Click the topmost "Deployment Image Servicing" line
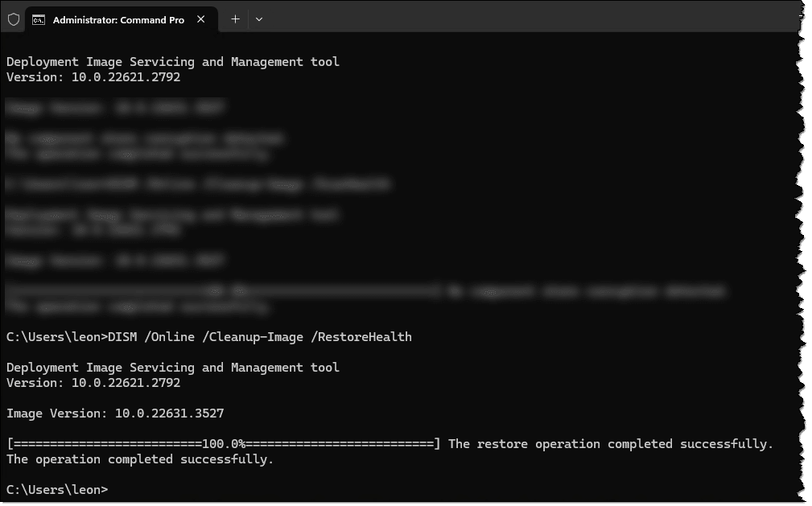This screenshot has height=506, width=812. click(x=172, y=62)
